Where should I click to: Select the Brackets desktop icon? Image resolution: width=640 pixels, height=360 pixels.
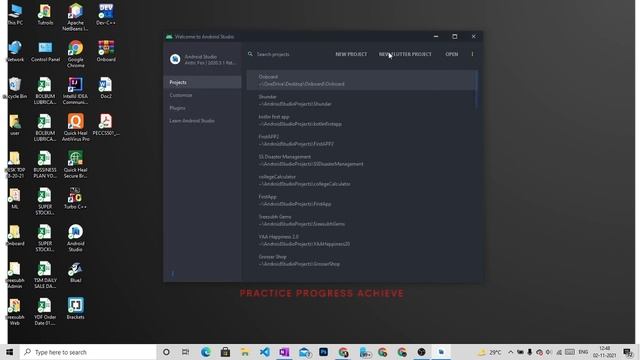tap(75, 309)
